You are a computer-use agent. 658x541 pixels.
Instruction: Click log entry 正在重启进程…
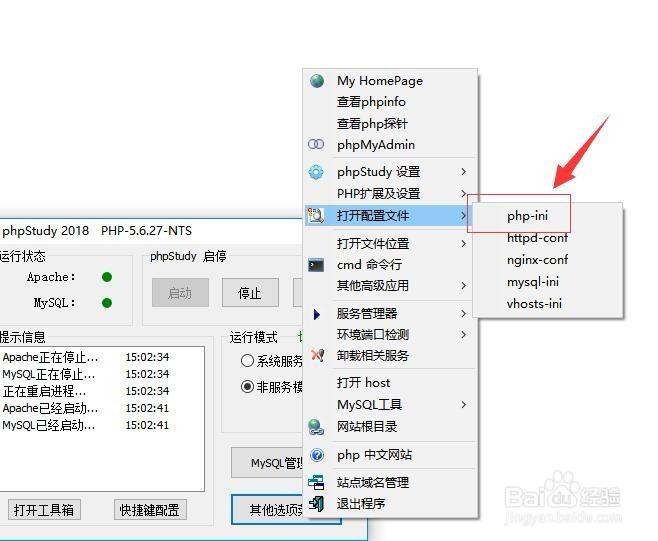coord(44,391)
